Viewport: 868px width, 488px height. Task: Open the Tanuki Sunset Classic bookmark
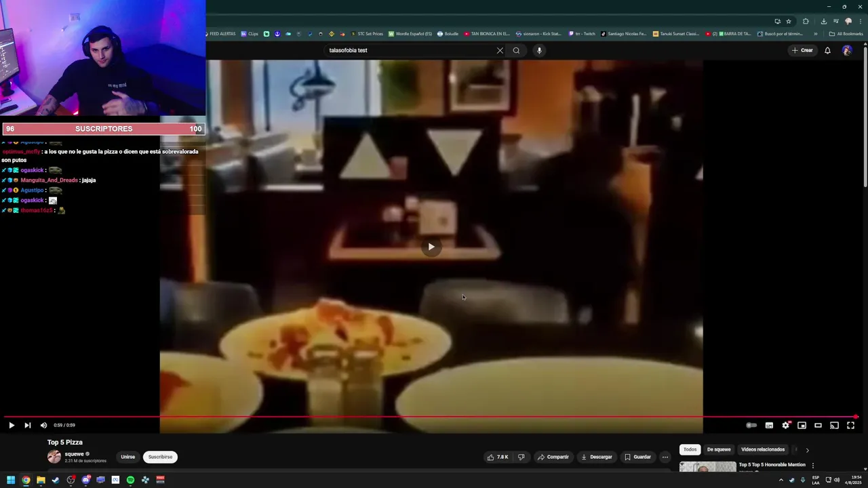point(676,34)
